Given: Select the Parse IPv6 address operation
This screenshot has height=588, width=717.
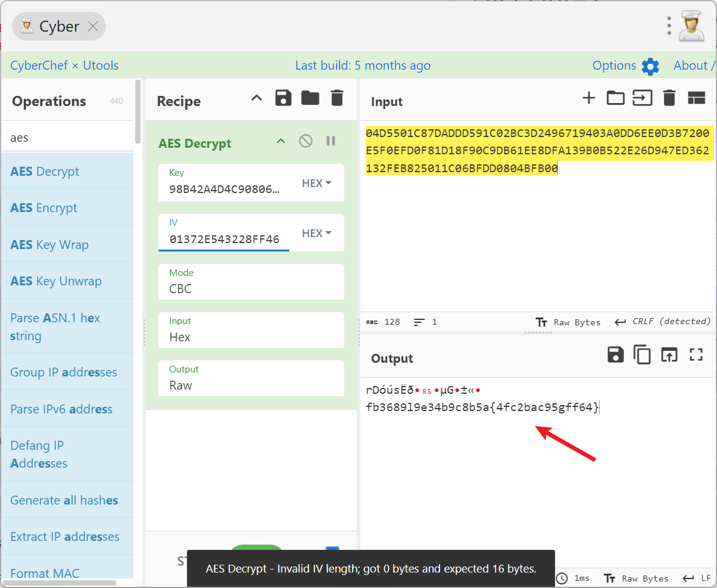Looking at the screenshot, I should point(67,409).
